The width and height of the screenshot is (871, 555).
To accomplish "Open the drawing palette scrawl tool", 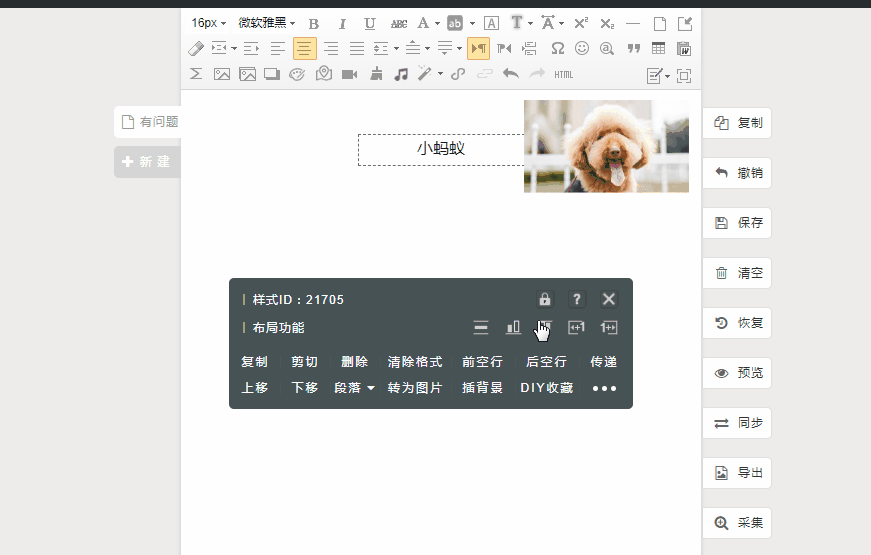I will coord(297,74).
